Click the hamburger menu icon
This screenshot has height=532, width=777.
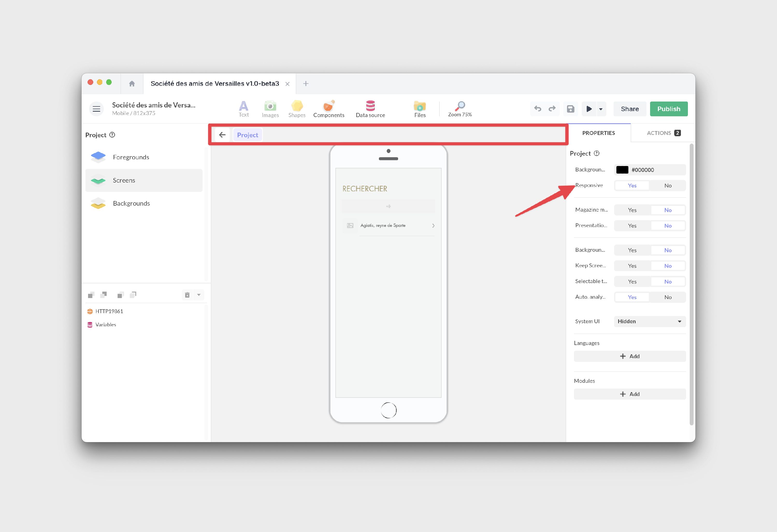96,109
